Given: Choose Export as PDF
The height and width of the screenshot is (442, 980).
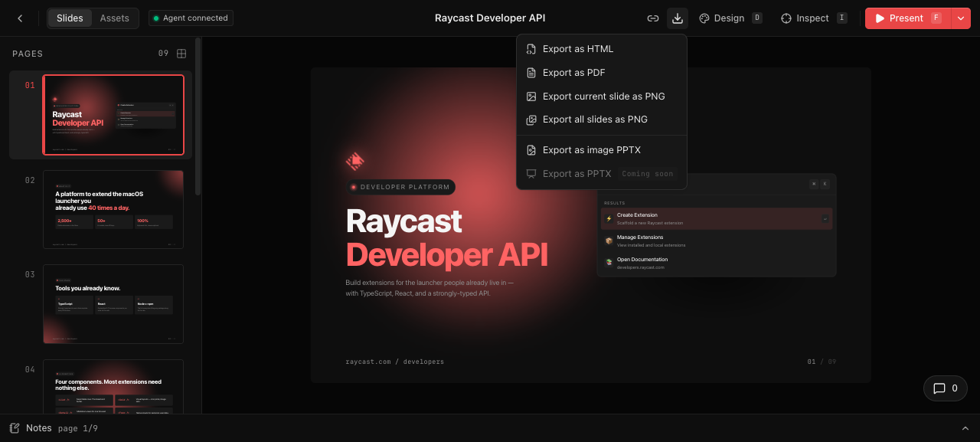Looking at the screenshot, I should [x=602, y=73].
